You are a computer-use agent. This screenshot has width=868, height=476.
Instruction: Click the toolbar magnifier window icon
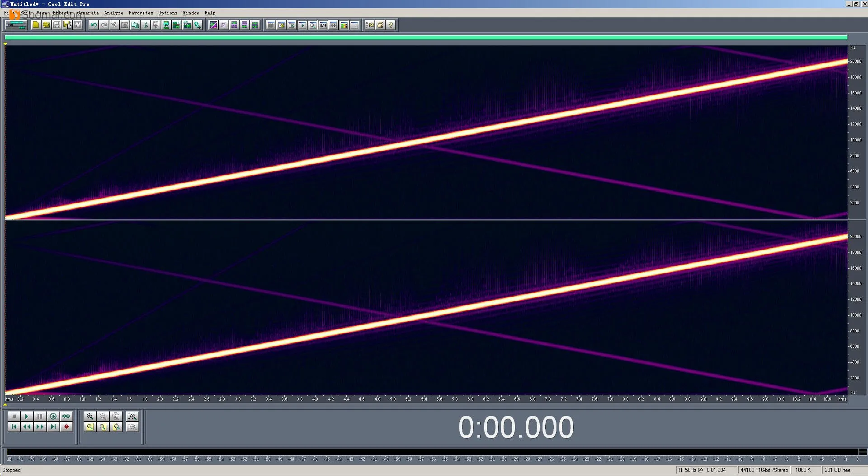tap(312, 25)
